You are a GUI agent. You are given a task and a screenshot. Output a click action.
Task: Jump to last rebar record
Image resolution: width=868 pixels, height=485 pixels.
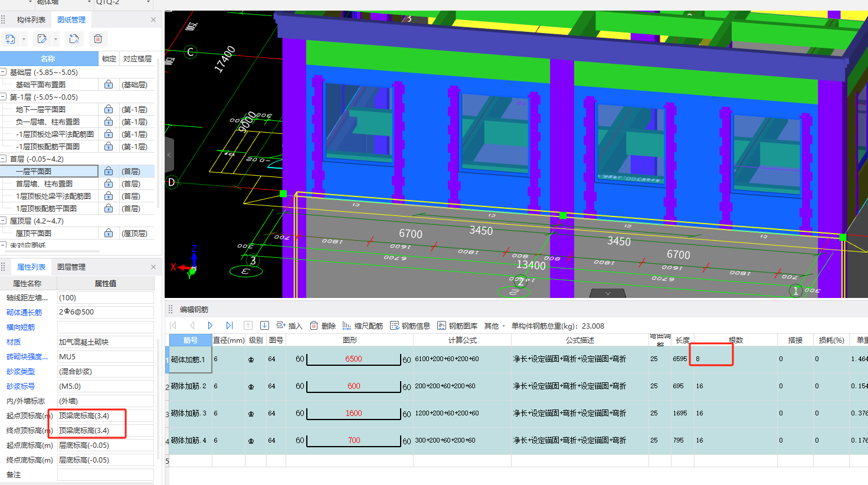(229, 326)
